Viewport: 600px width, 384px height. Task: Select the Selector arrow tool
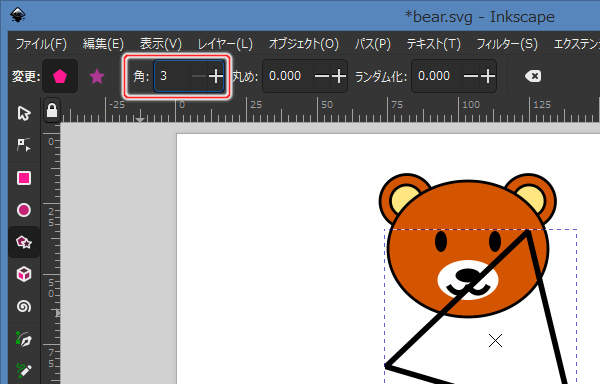24,114
